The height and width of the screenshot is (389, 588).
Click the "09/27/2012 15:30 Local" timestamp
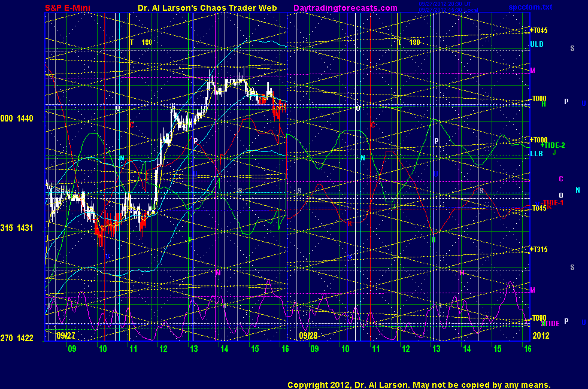(448, 10)
